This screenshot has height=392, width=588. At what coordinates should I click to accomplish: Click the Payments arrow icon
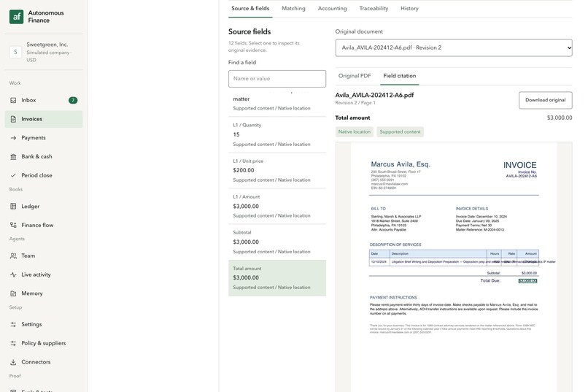click(13, 138)
